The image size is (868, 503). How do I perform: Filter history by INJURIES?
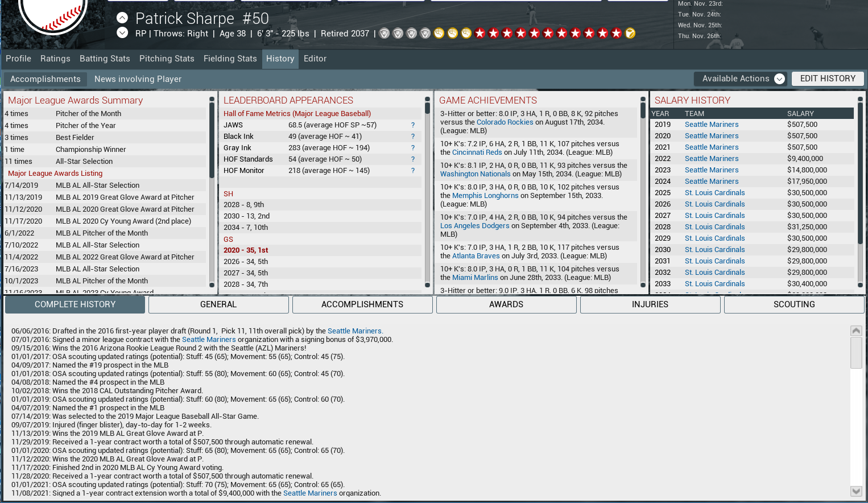[650, 304]
